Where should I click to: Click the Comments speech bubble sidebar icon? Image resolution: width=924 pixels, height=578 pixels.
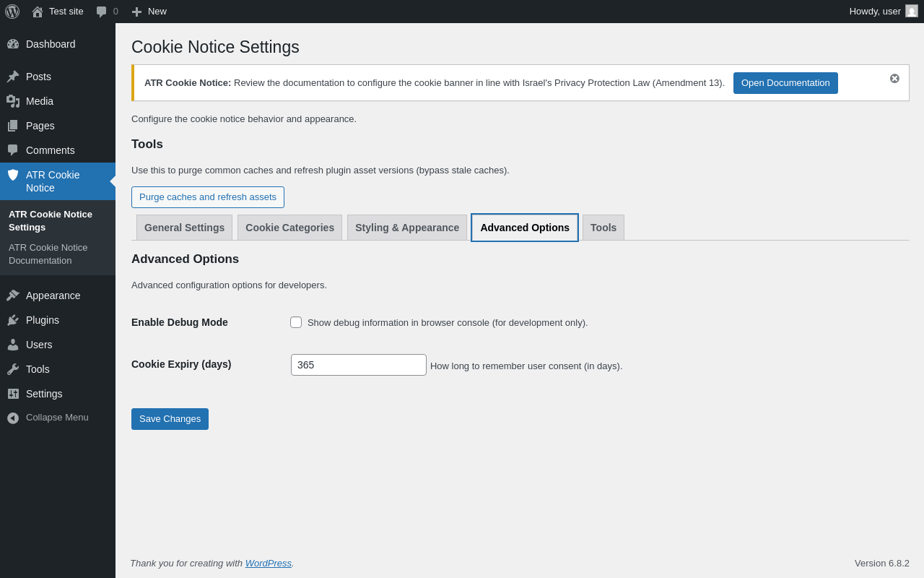tap(13, 150)
